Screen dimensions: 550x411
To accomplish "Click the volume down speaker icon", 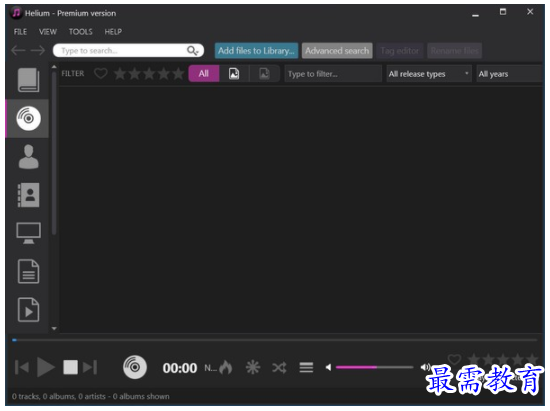I will 329,368.
